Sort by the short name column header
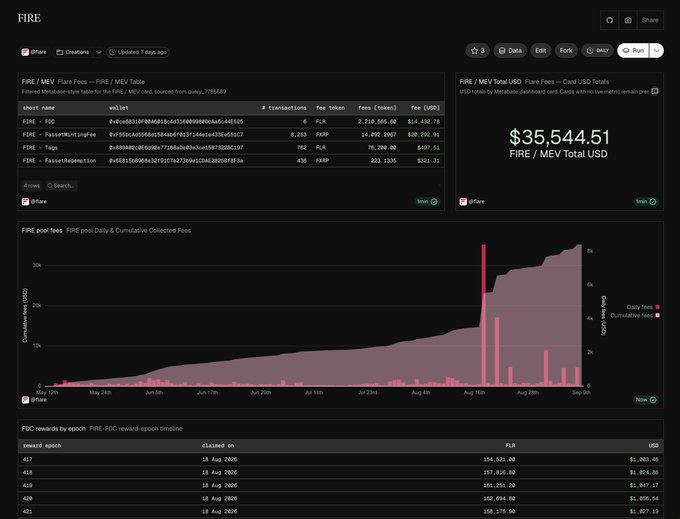This screenshot has width=680, height=519. [39, 108]
